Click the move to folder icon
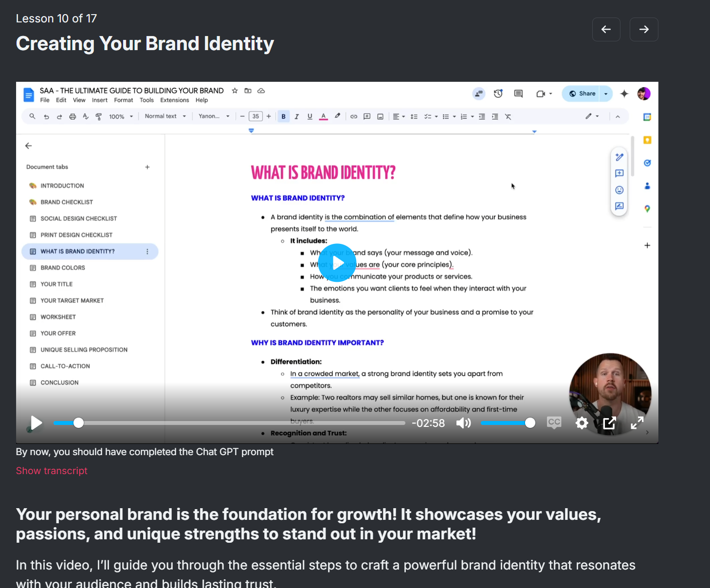This screenshot has width=710, height=588. click(x=248, y=91)
